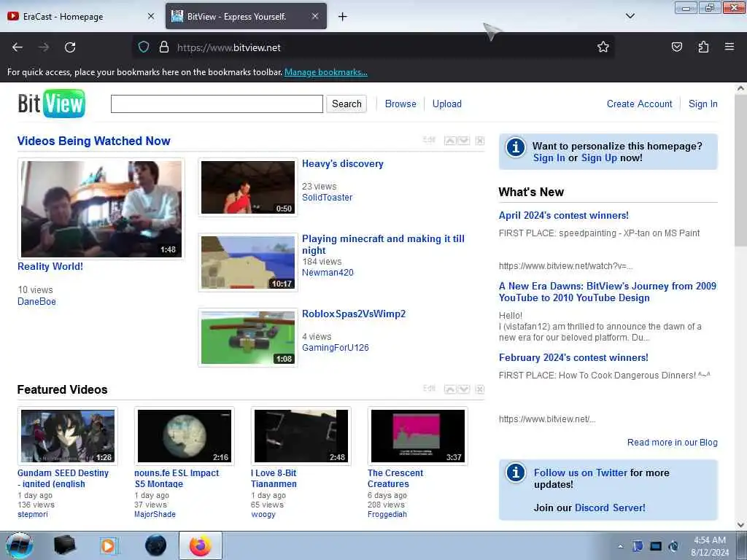
Task: Open nouns.fe ESL Impact S5 Montage thumbnail
Action: (185, 436)
